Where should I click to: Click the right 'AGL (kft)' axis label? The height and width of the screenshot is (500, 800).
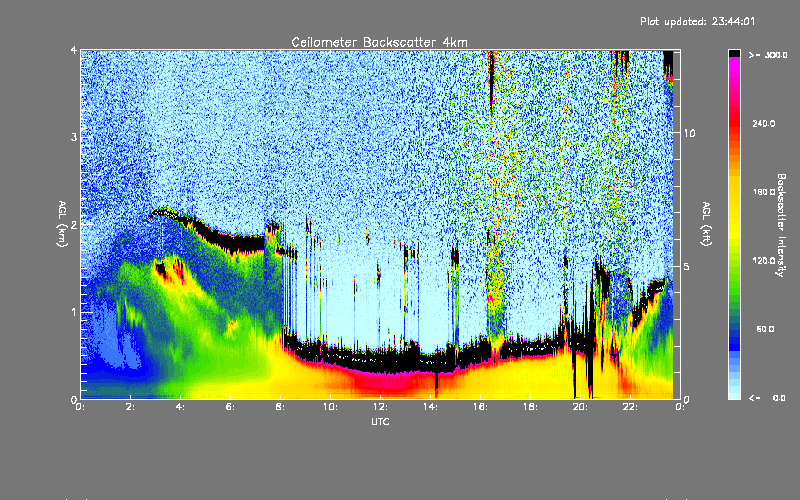706,224
